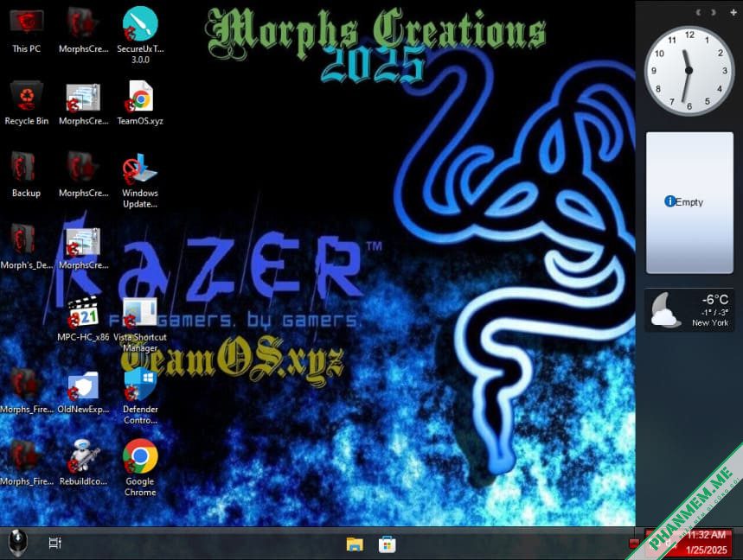Select the Backup folder icon

(x=27, y=175)
